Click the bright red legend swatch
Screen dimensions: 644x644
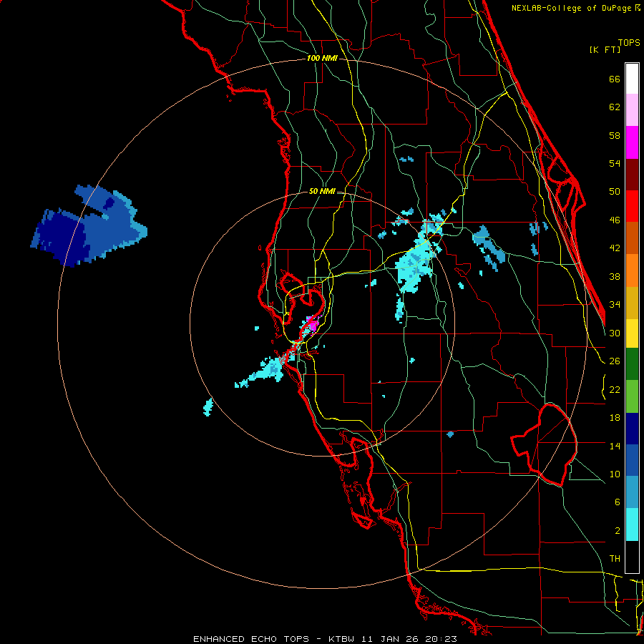[632, 206]
